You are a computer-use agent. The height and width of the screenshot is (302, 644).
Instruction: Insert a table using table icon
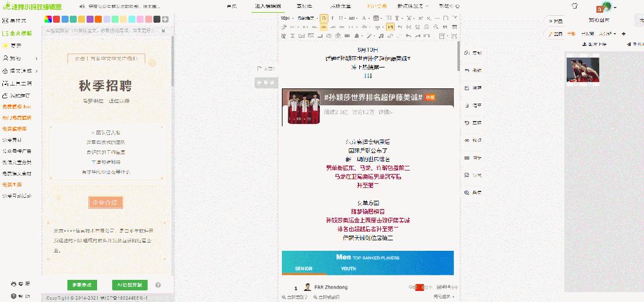(x=455, y=27)
